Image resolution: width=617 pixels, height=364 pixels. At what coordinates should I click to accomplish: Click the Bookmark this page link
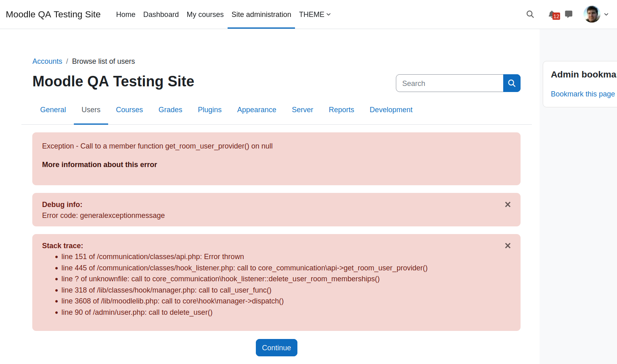tap(583, 94)
